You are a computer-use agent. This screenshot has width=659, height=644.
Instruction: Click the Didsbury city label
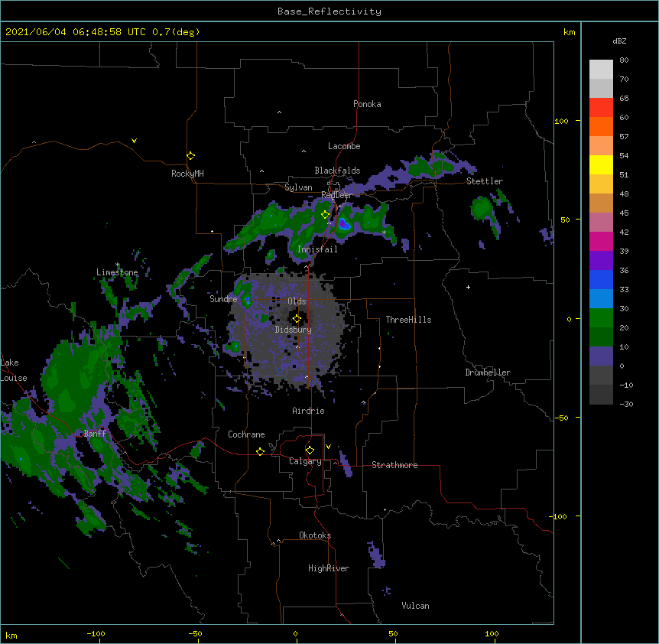(294, 330)
